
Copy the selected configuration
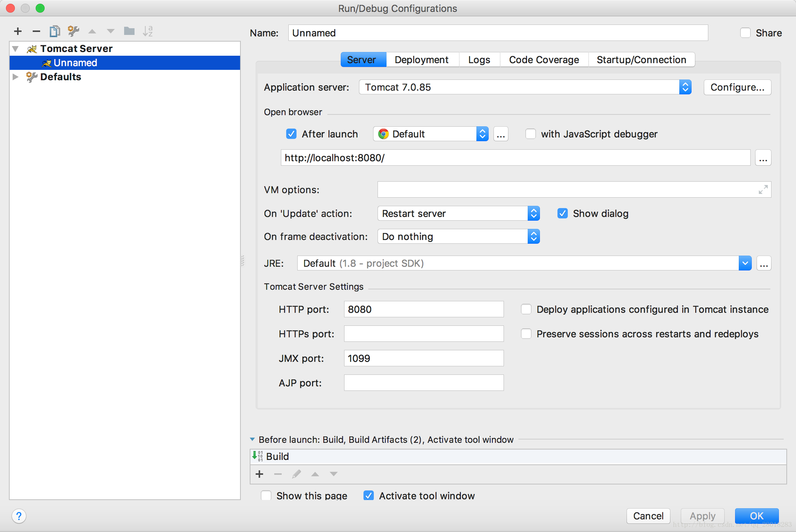(55, 31)
